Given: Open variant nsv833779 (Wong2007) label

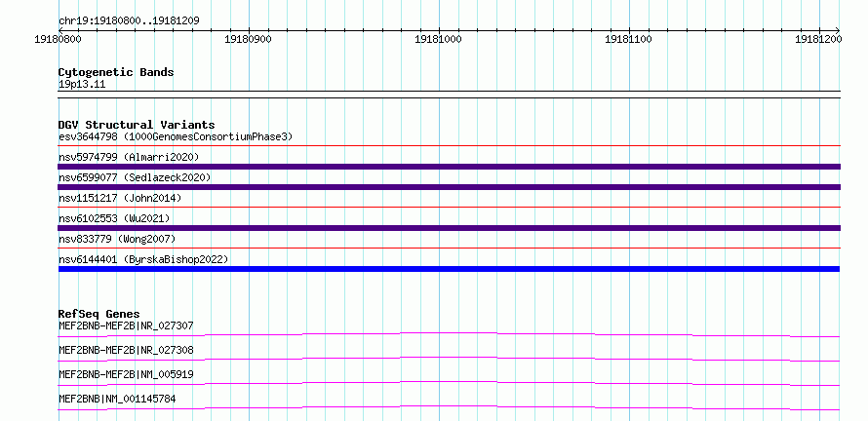Looking at the screenshot, I should coord(117,239).
